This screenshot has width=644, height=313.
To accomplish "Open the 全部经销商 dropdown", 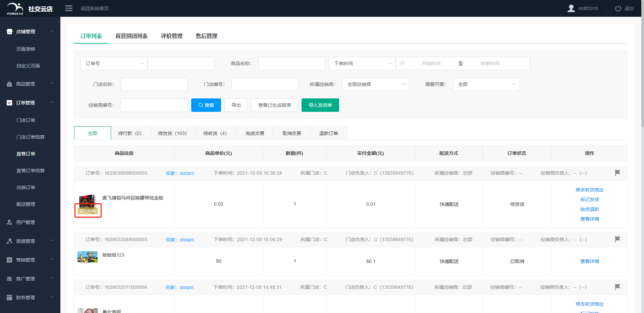I will [376, 84].
